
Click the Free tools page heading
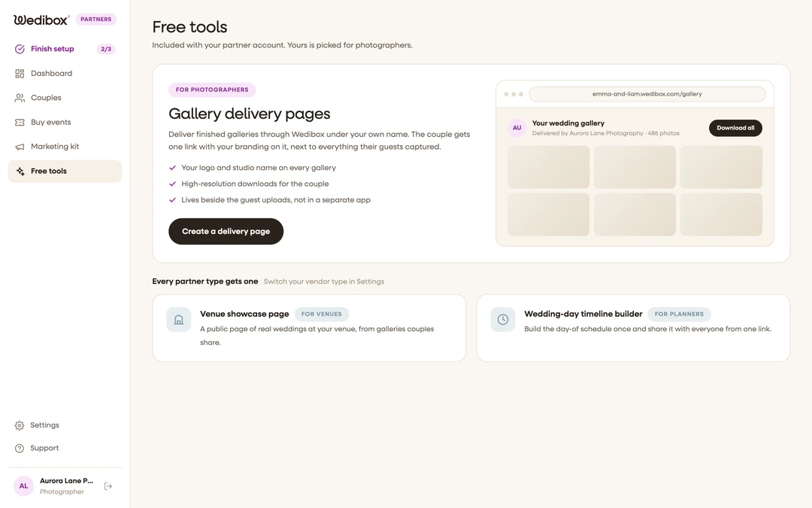coord(189,27)
